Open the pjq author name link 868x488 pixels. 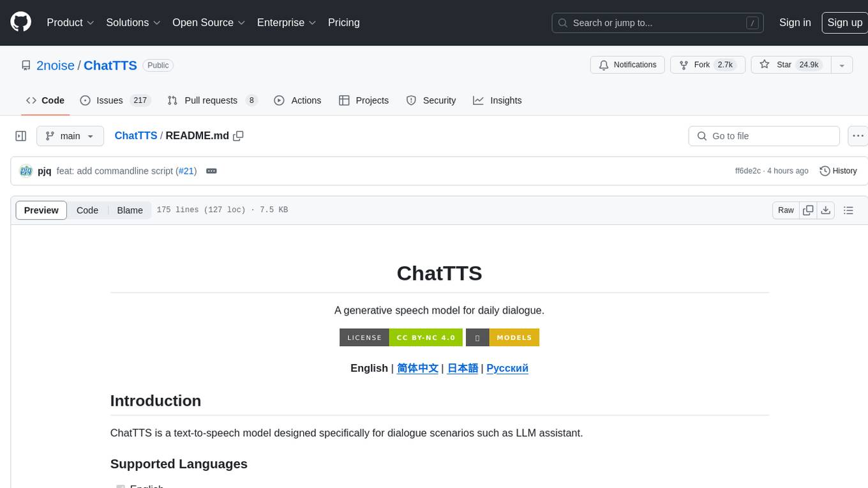(x=45, y=171)
